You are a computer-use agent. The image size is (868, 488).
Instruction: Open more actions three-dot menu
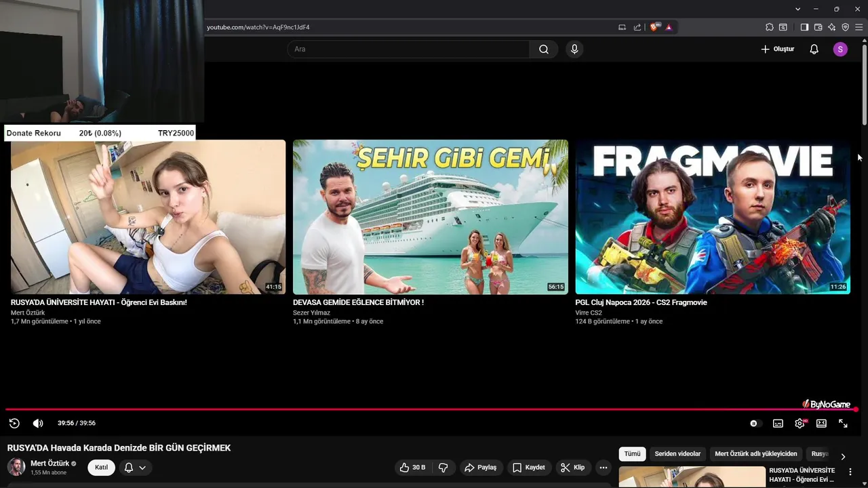coord(604,468)
